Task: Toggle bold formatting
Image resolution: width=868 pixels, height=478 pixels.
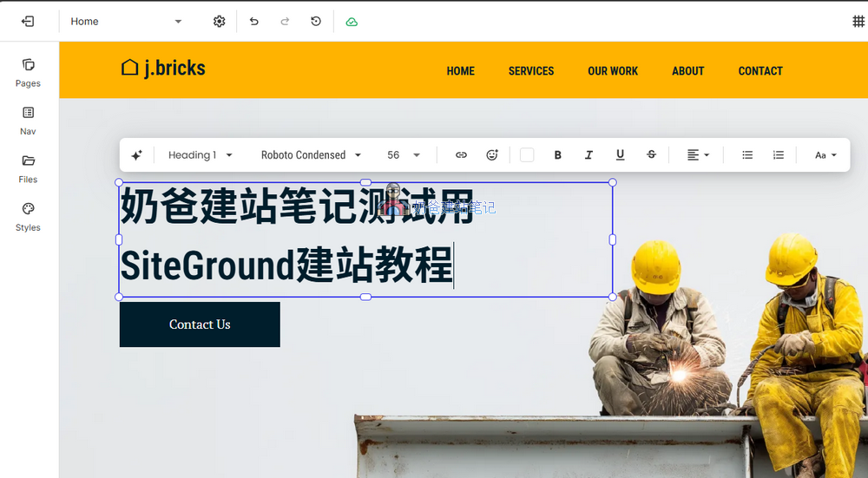Action: 558,155
